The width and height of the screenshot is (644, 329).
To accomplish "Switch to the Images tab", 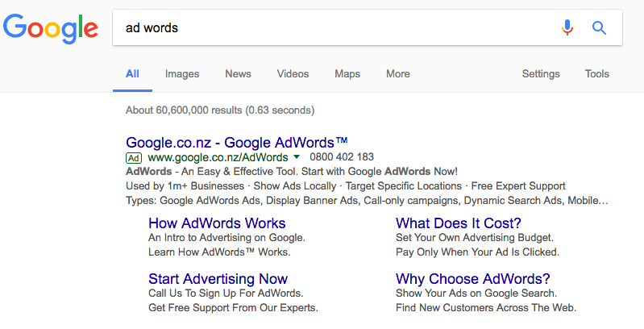I will click(182, 74).
